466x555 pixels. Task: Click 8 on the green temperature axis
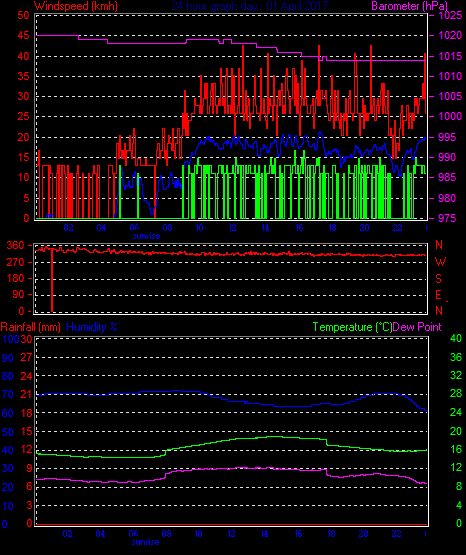point(459,486)
